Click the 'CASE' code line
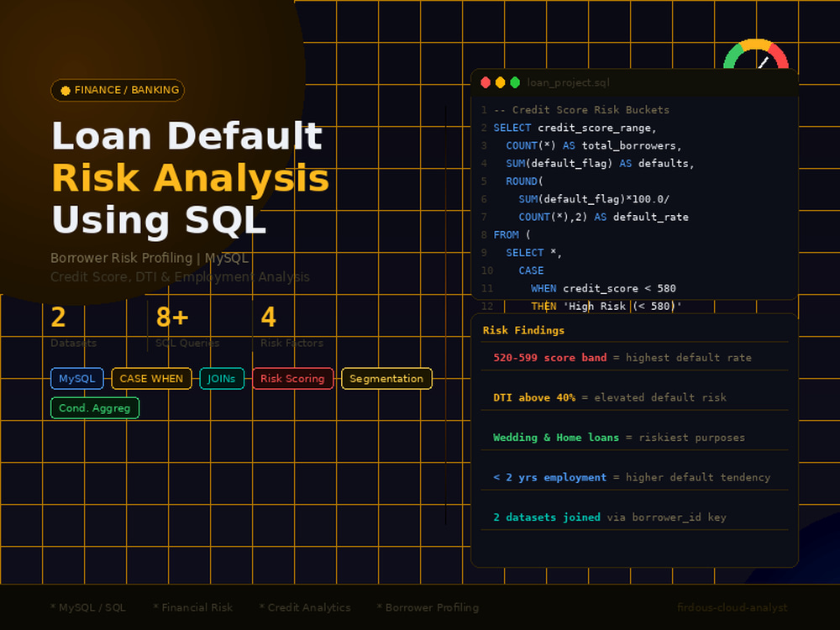The height and width of the screenshot is (630, 840). click(x=531, y=270)
